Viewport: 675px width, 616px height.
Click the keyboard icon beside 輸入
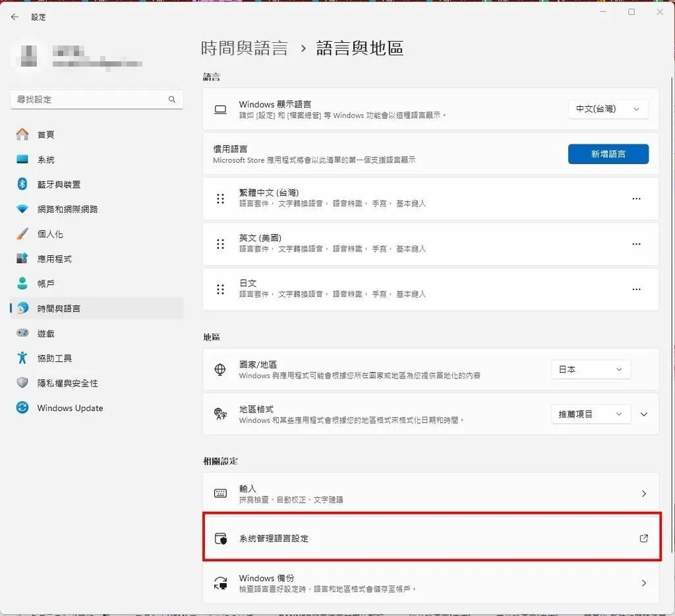(220, 493)
